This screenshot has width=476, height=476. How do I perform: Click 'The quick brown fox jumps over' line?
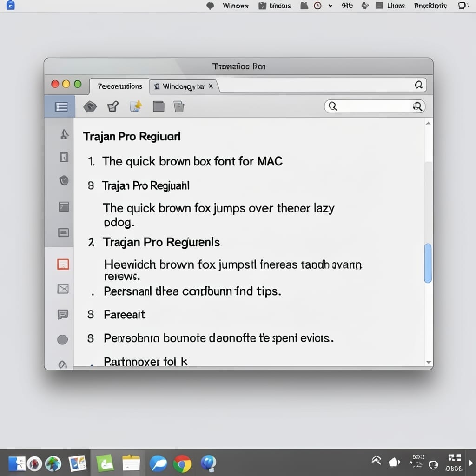[x=218, y=208]
